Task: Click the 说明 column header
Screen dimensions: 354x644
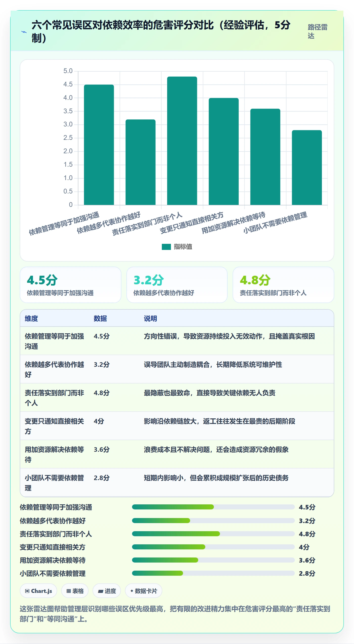Action: pos(150,318)
